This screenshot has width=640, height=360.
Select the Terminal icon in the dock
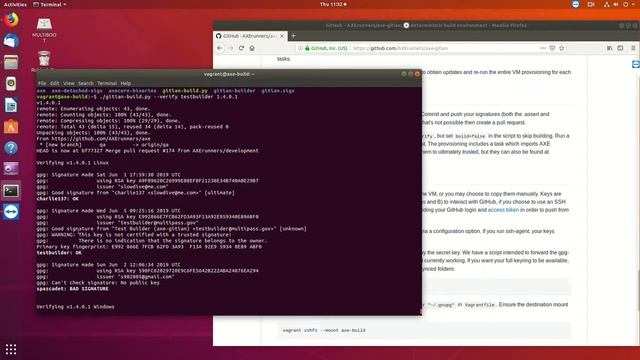click(x=11, y=191)
